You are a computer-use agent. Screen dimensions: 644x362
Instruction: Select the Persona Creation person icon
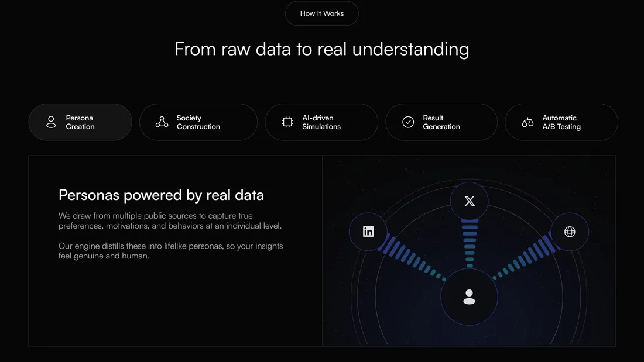point(51,122)
